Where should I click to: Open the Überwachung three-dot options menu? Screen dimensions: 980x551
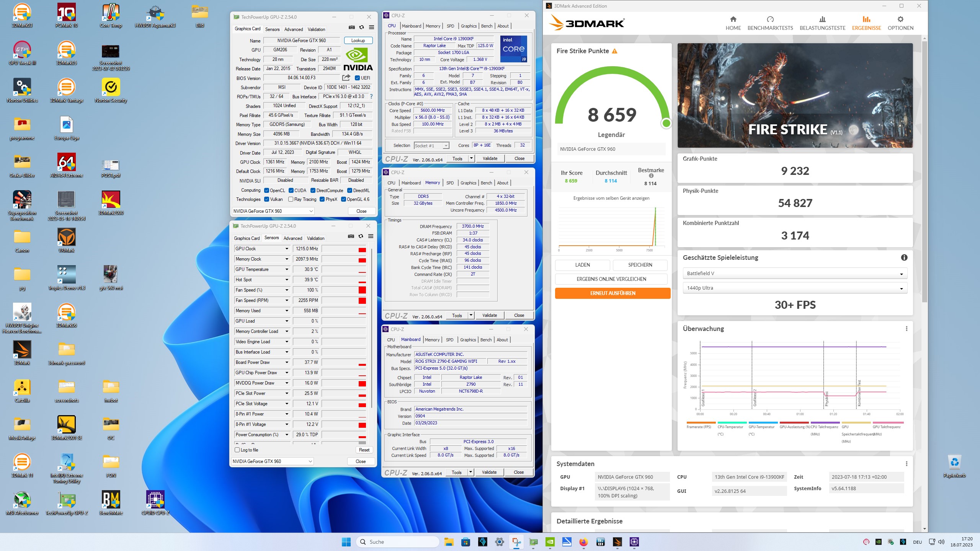pyautogui.click(x=906, y=329)
